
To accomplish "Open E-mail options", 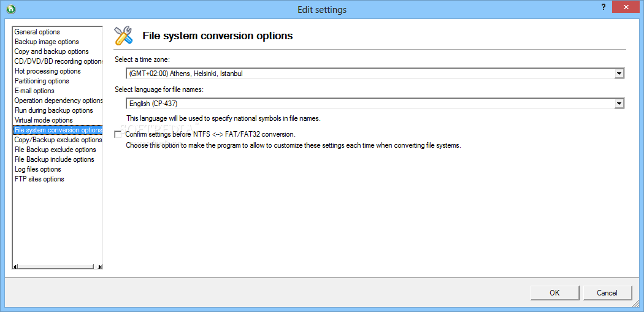I will (x=58, y=91).
